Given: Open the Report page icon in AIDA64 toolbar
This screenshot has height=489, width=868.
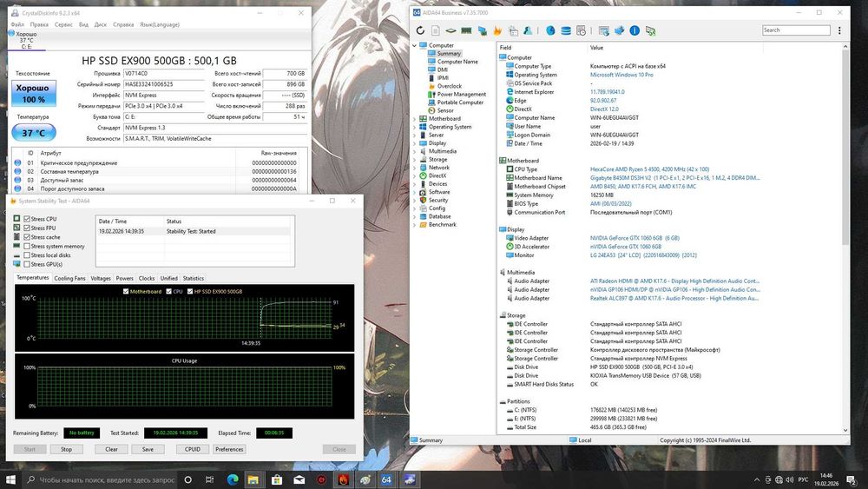Looking at the screenshot, I should tap(436, 30).
